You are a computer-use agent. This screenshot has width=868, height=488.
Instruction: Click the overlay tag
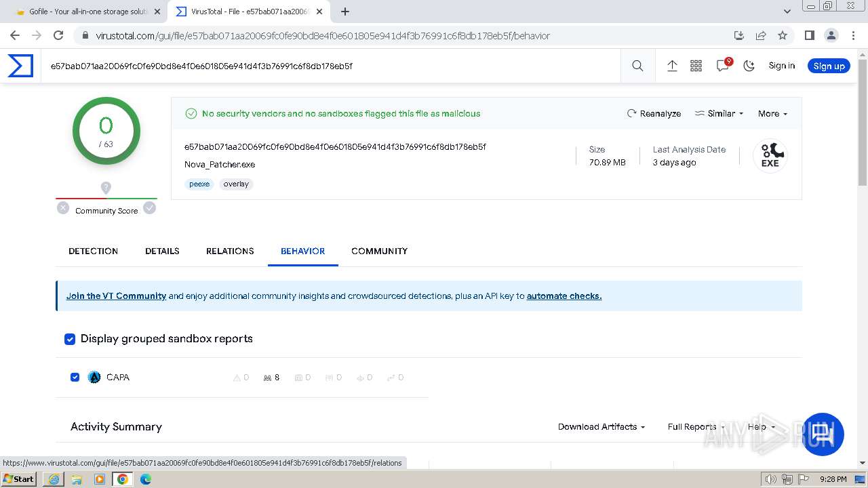[x=236, y=184]
